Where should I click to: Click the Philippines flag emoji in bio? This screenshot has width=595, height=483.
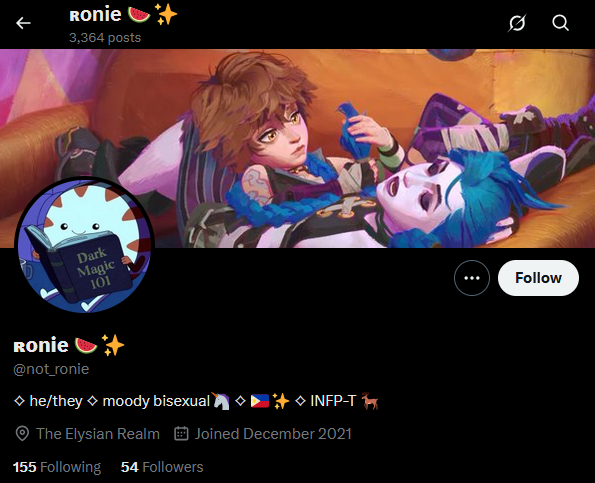(260, 401)
